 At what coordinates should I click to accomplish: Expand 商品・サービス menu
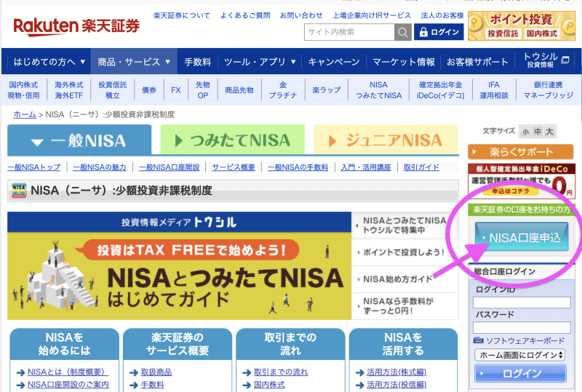click(134, 62)
